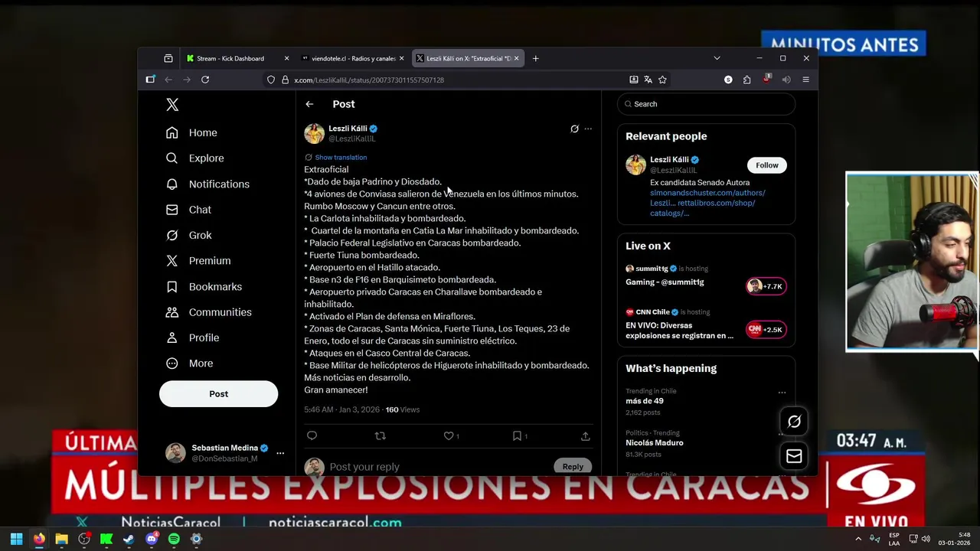980x551 pixels.
Task: Click Leszli Kálli's avatar on the post
Action: (314, 134)
